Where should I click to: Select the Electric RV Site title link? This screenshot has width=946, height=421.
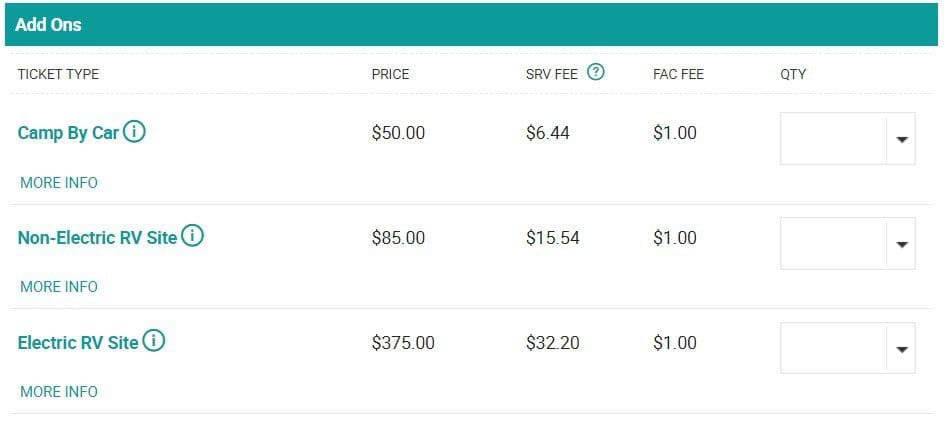pos(78,343)
